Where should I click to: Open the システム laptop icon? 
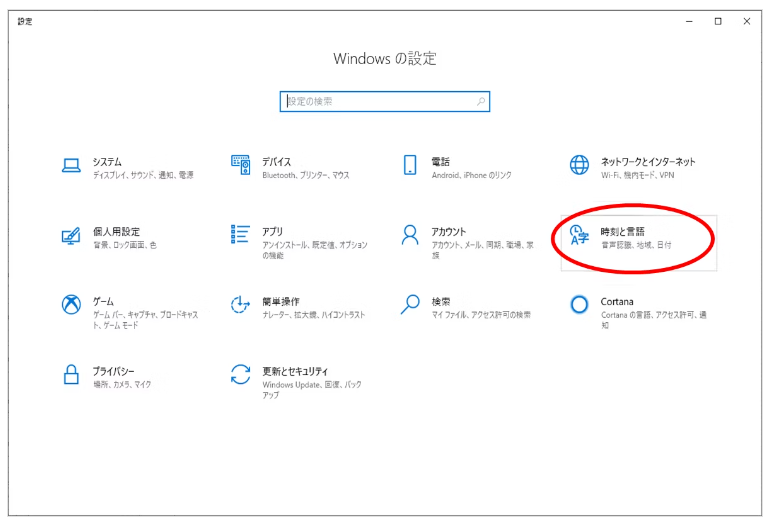tap(71, 165)
